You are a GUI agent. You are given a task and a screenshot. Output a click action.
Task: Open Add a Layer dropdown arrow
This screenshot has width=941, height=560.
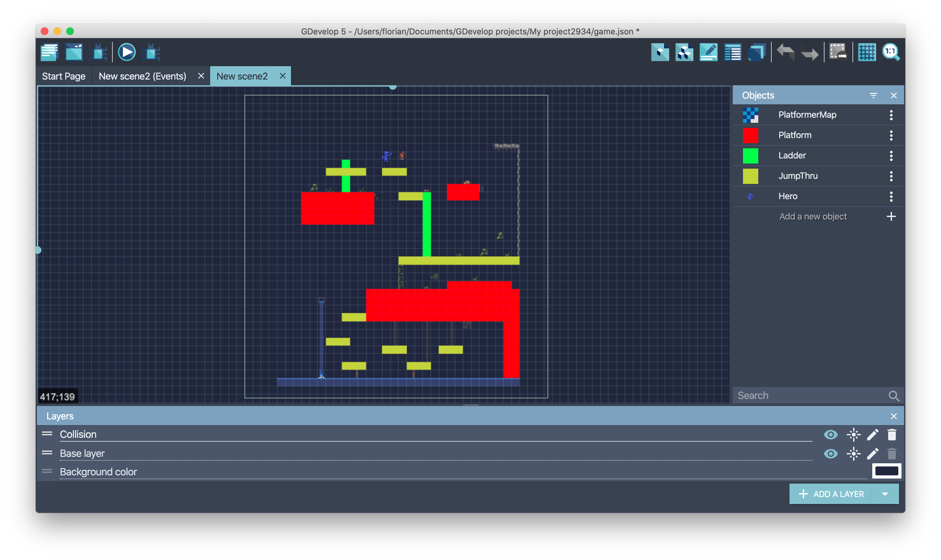click(x=884, y=494)
